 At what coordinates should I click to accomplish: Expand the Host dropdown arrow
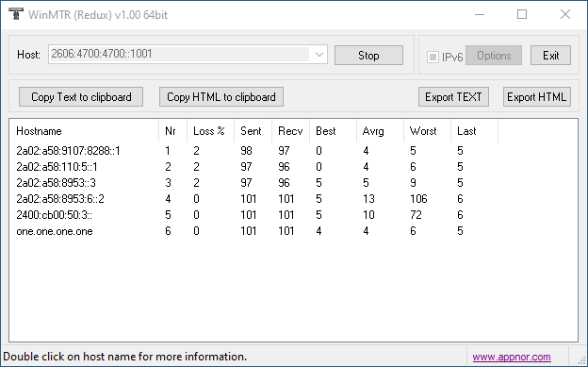(x=319, y=55)
